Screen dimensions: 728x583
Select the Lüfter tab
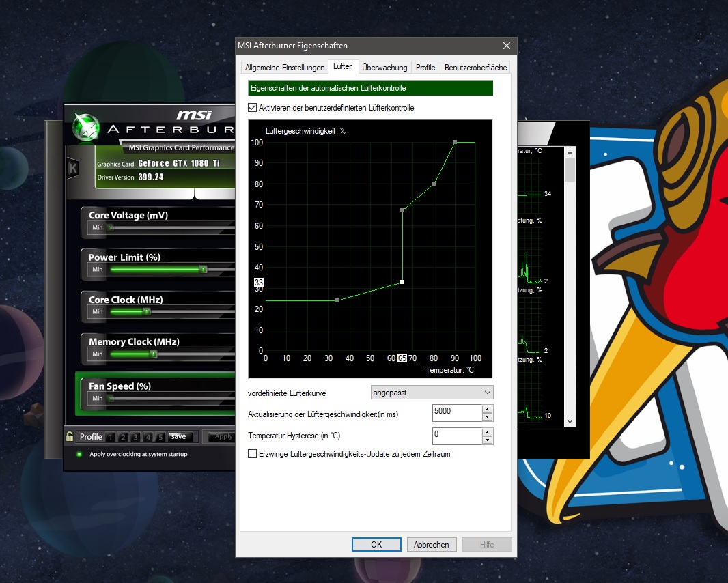pos(343,66)
